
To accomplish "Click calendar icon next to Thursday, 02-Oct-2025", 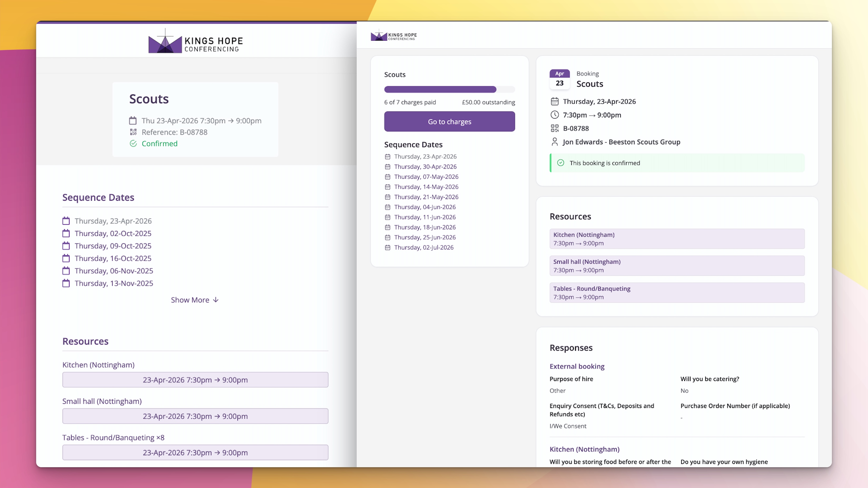I will [66, 233].
